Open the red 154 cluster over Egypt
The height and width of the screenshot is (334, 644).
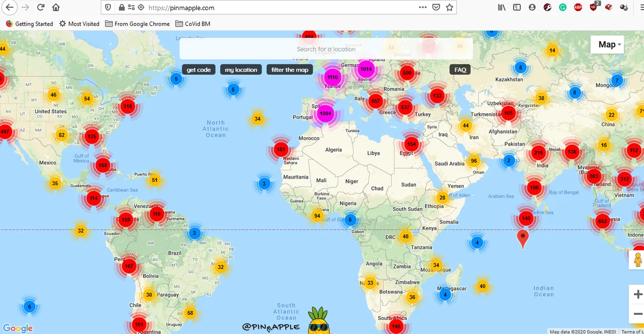point(411,144)
